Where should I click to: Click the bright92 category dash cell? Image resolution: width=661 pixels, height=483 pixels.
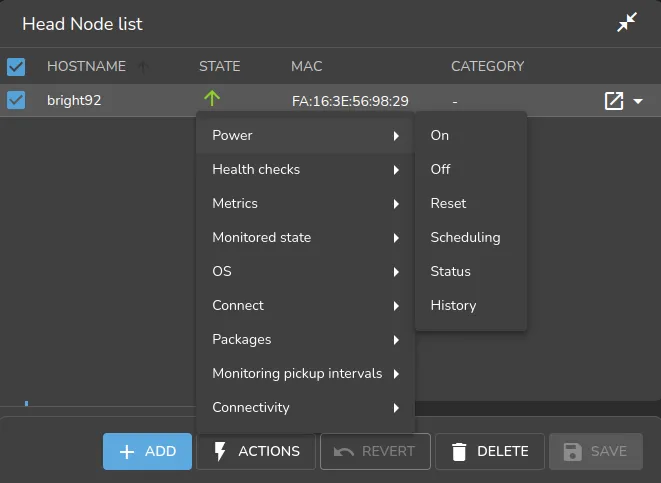click(x=455, y=102)
